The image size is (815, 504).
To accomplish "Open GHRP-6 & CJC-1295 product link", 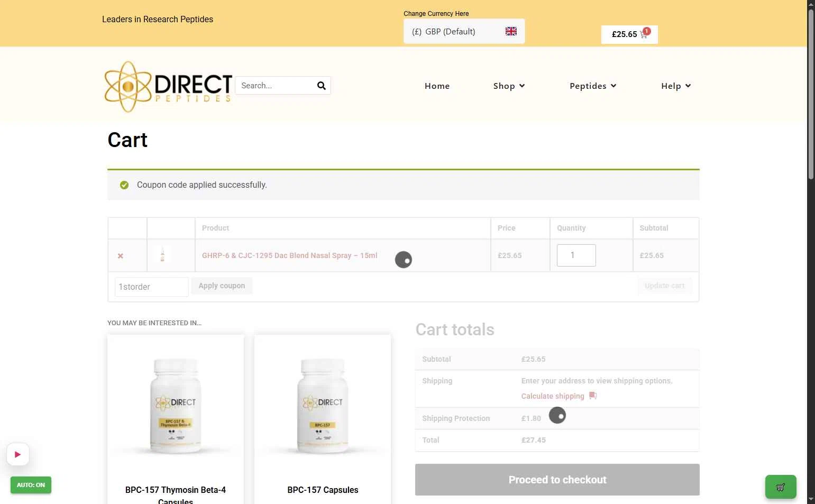I will point(289,255).
